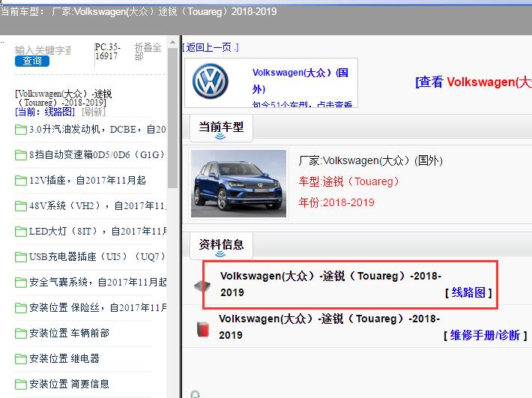532x398 pixels.
Task: Click the 刷新 refresh link
Action: 94,112
